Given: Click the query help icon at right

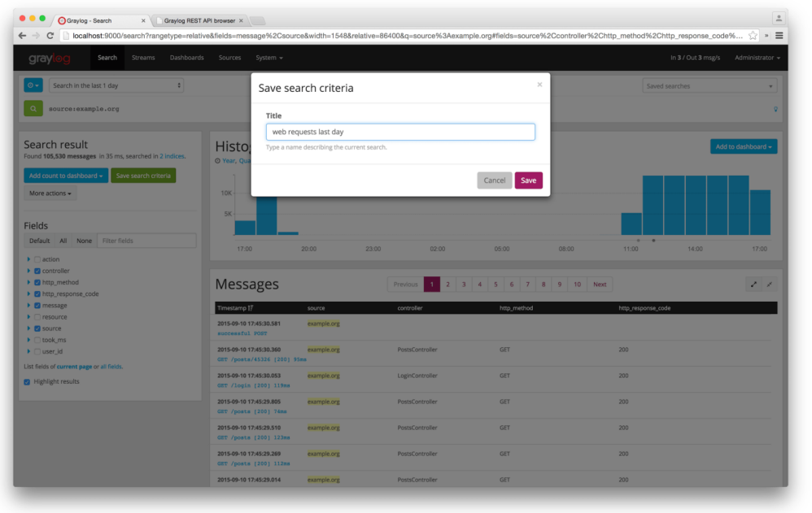Looking at the screenshot, I should point(775,109).
